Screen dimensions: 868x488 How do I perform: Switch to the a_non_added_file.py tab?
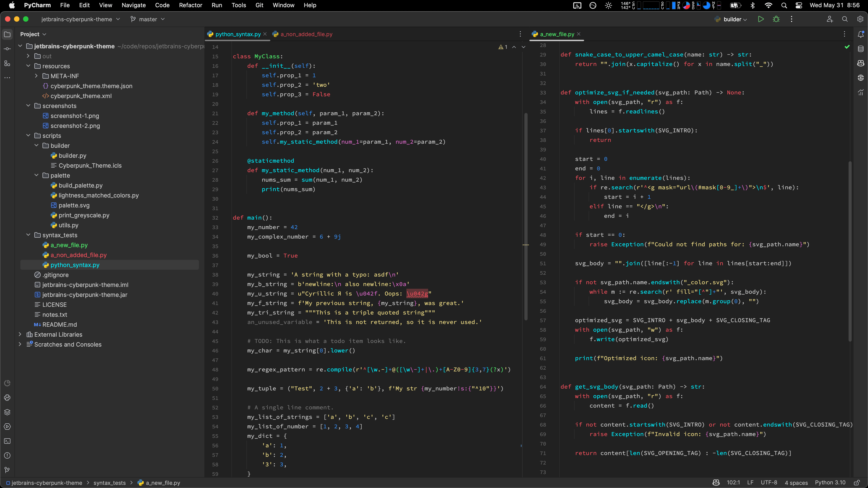pos(306,34)
